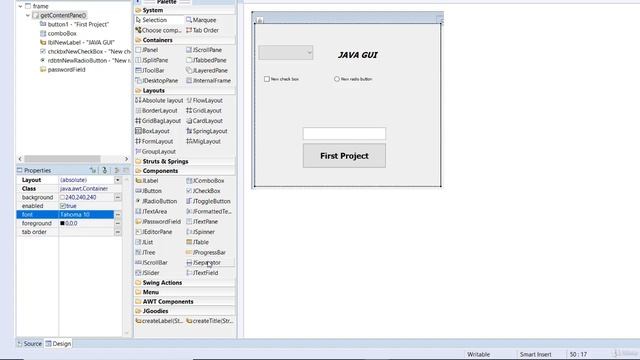Pick the JButton palette component
Image resolution: width=640 pixels, height=360 pixels.
click(149, 191)
